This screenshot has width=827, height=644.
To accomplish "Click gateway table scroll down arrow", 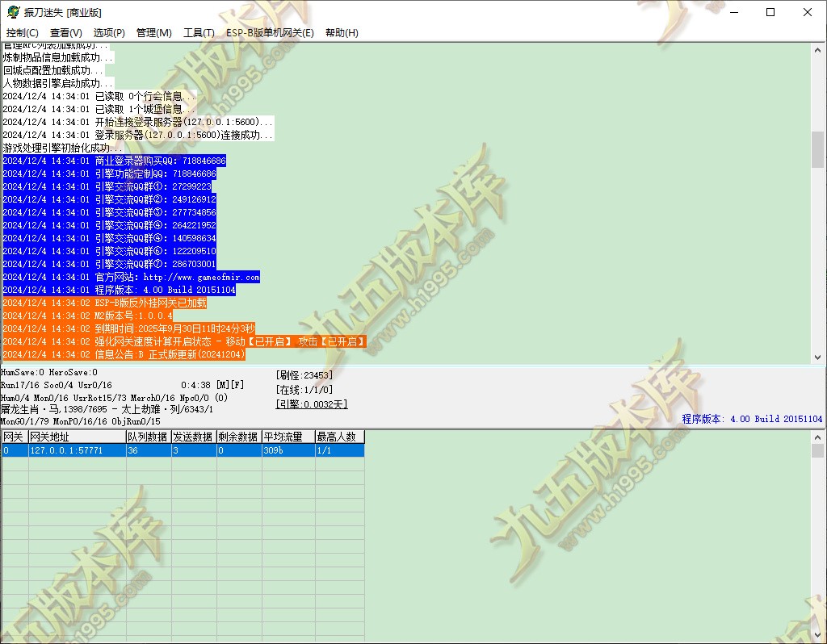I will click(817, 635).
